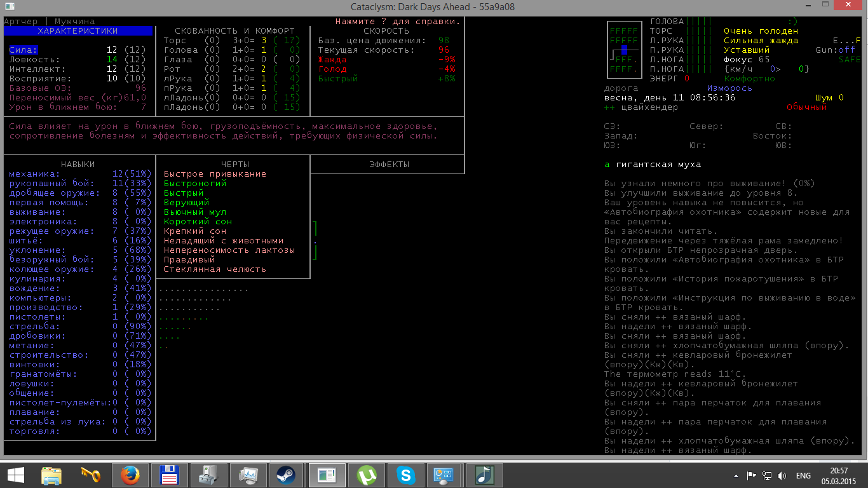868x488 pixels.
Task: Click the Сильная жажда status
Action: coord(761,40)
